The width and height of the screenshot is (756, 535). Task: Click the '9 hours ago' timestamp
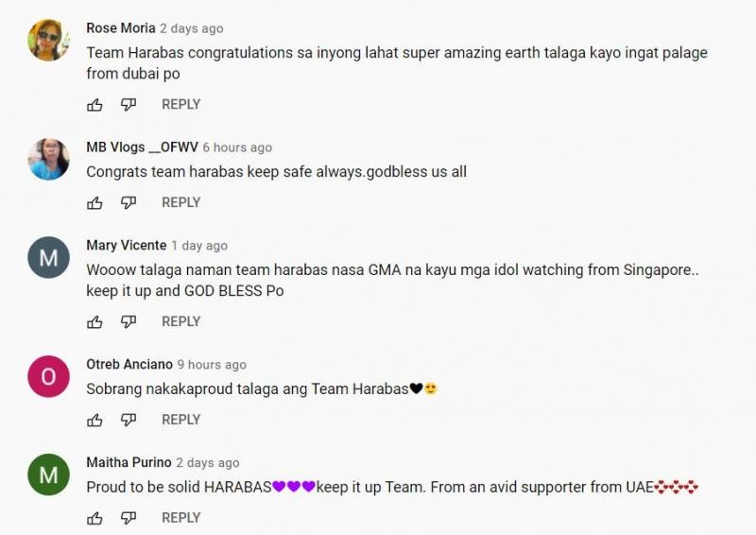pos(212,365)
